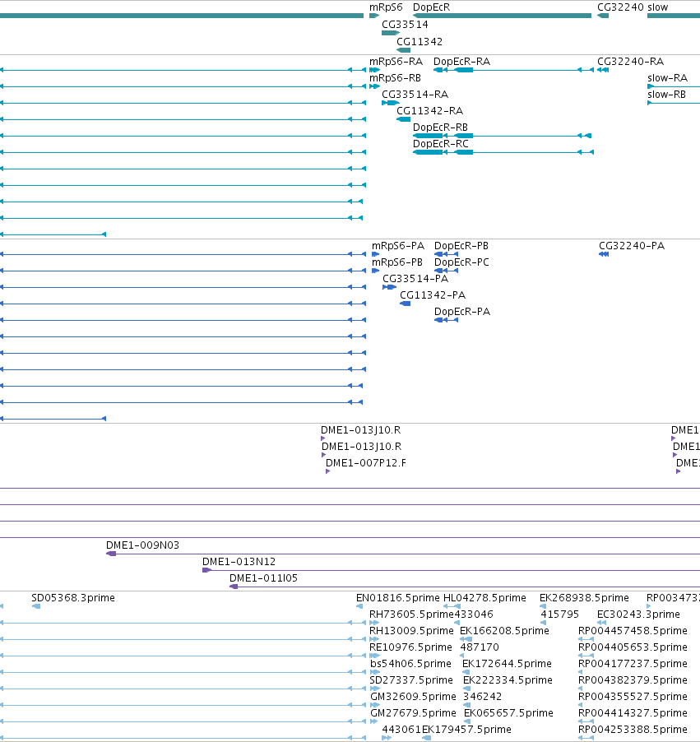Open the CG11342-PA protein label
700x742 pixels.
coord(433,295)
